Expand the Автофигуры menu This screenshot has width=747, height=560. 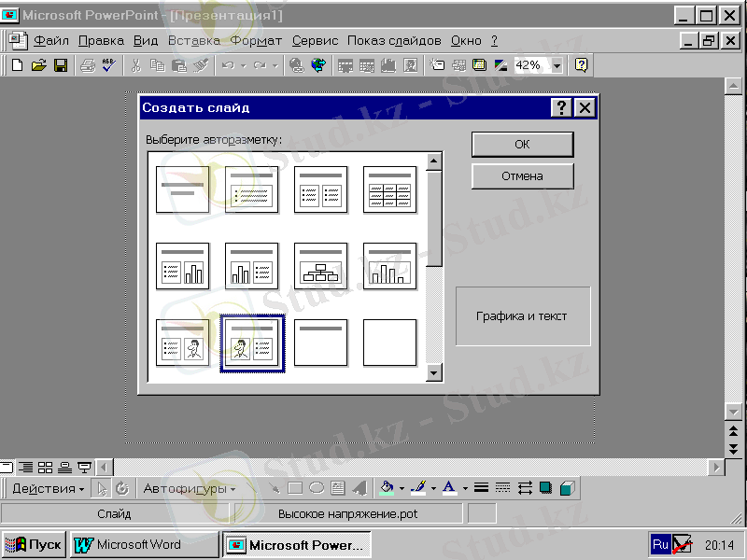pos(187,488)
